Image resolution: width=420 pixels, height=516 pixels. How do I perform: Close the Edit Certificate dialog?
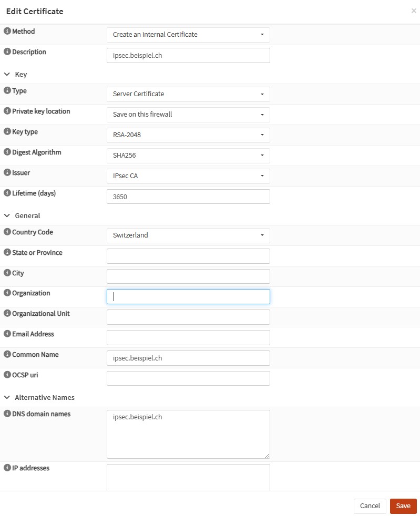(414, 11)
